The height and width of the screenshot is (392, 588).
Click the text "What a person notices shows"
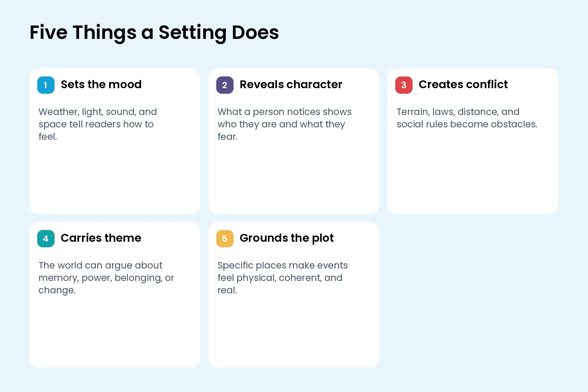tap(285, 112)
